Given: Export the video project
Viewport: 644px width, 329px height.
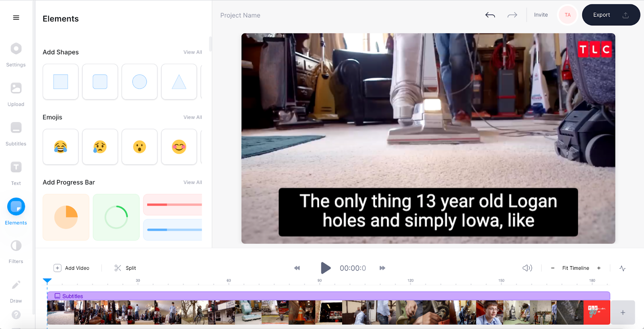Looking at the screenshot, I should [x=611, y=15].
